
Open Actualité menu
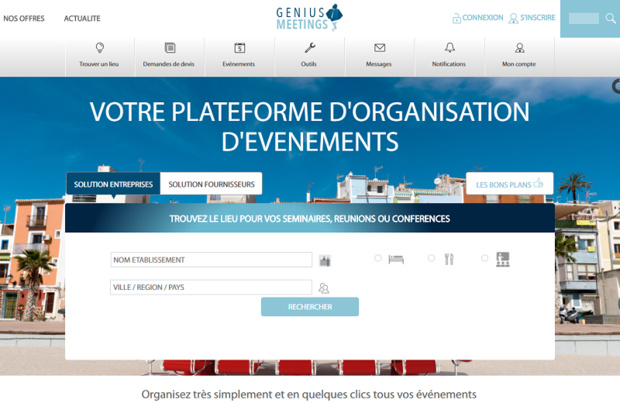[x=82, y=18]
